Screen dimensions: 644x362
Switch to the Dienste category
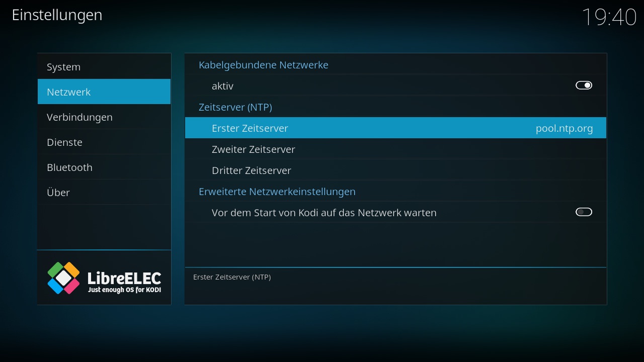pyautogui.click(x=104, y=142)
